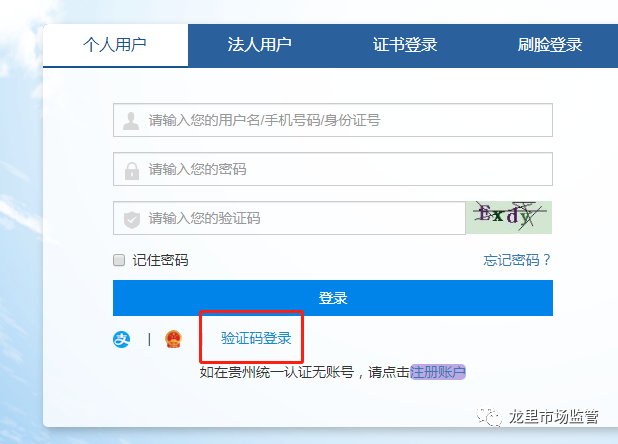
Task: Switch to the 法人用户 tab
Action: pyautogui.click(x=260, y=45)
